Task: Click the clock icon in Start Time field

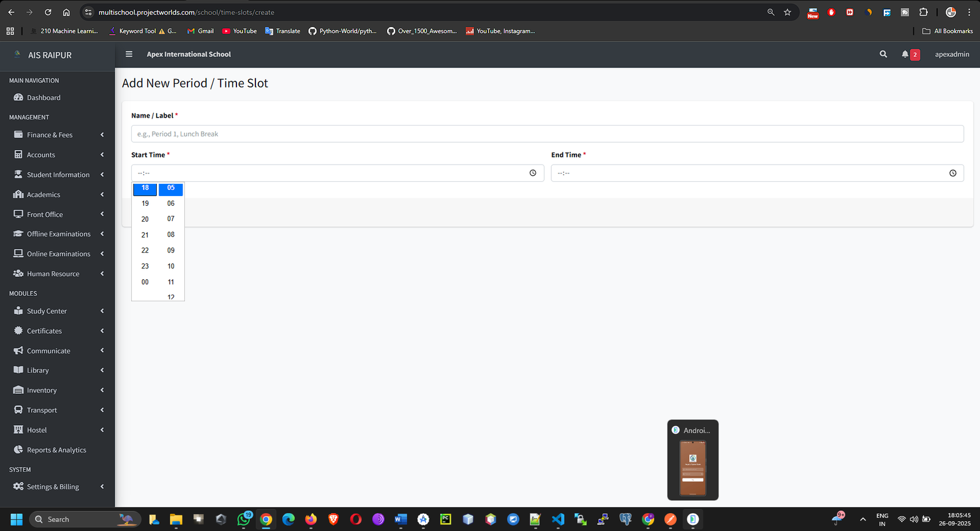Action: click(x=533, y=173)
